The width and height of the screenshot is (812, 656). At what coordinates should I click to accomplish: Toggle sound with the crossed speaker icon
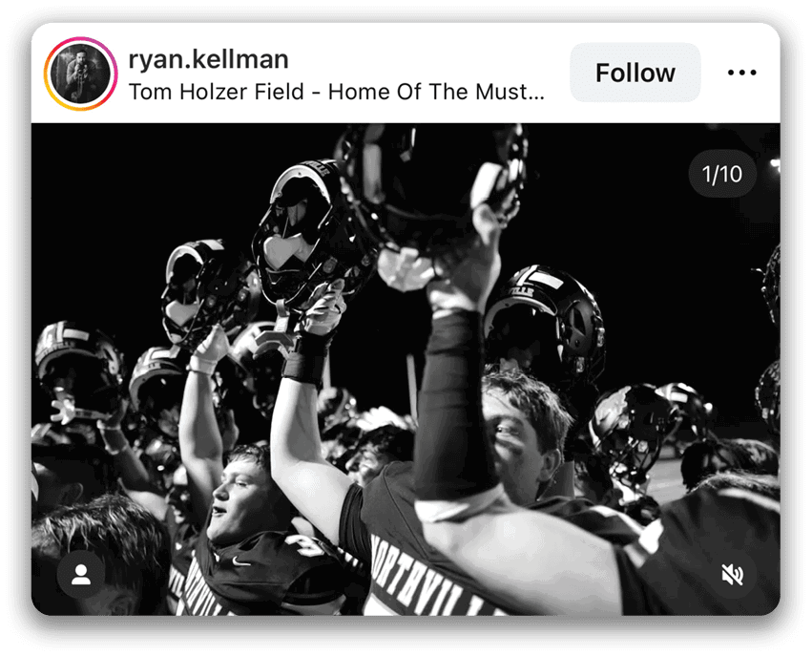(x=732, y=574)
